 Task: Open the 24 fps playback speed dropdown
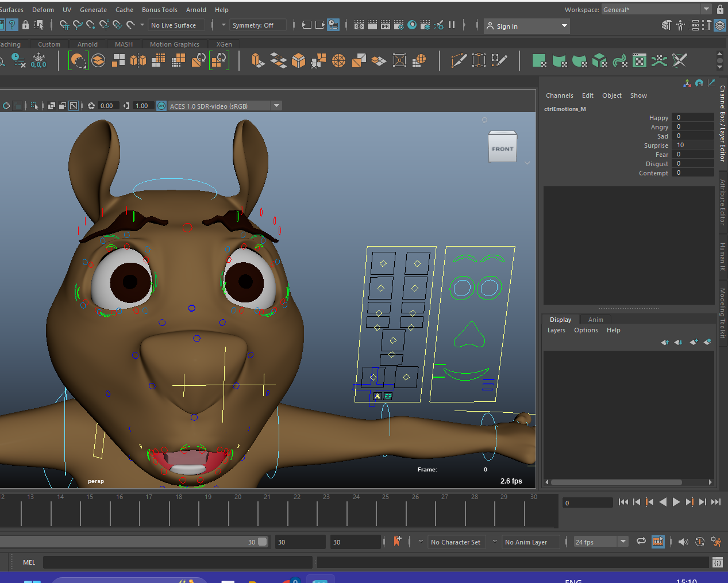(x=599, y=542)
